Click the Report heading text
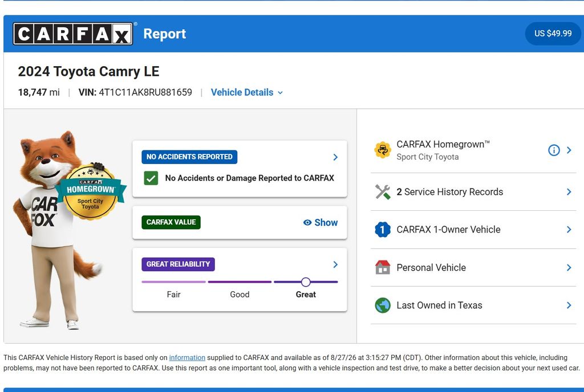584x392 pixels. (x=165, y=34)
